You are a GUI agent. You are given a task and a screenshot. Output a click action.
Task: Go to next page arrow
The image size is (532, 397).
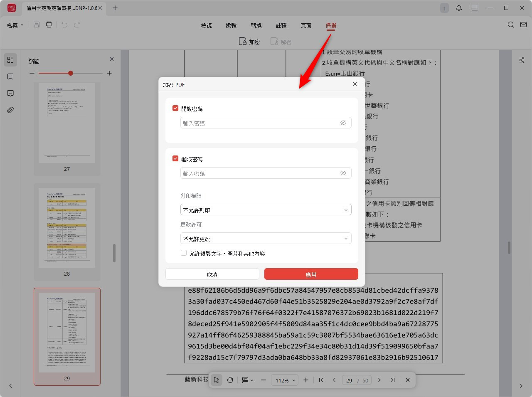point(379,380)
